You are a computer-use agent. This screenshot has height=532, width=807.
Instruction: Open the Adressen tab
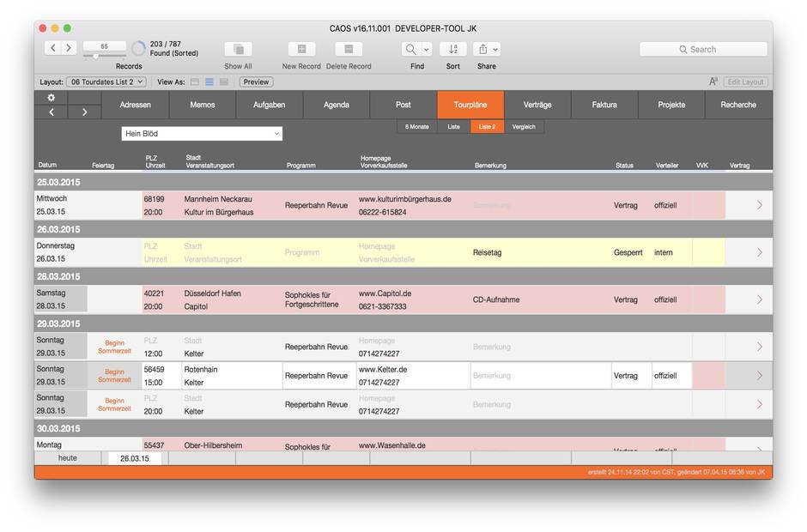point(136,105)
